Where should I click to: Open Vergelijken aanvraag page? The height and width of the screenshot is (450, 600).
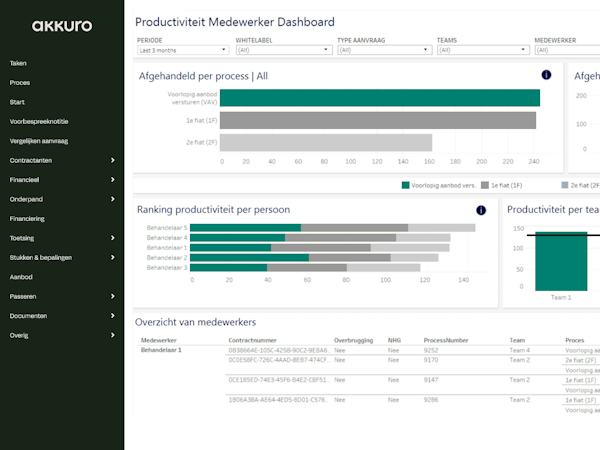39,141
